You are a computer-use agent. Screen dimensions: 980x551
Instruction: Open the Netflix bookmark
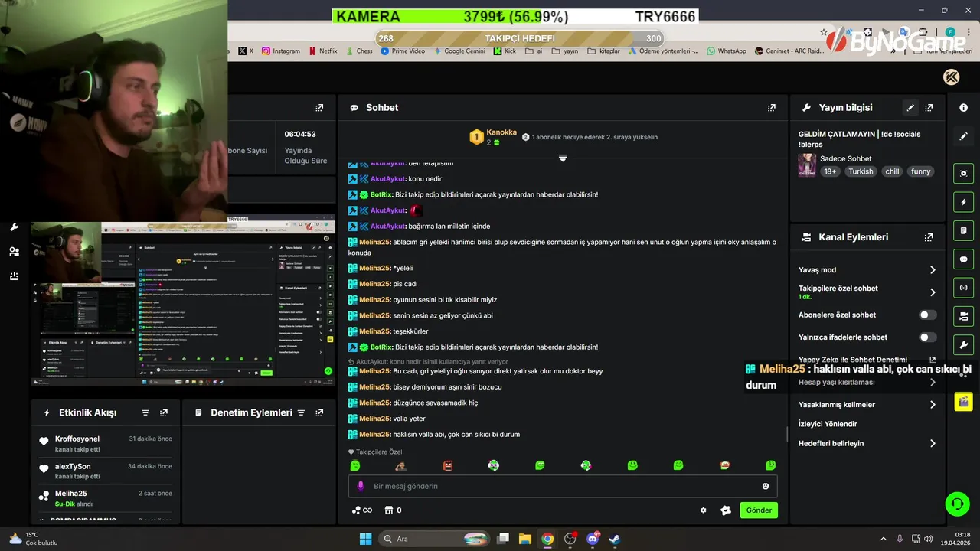[x=322, y=51]
